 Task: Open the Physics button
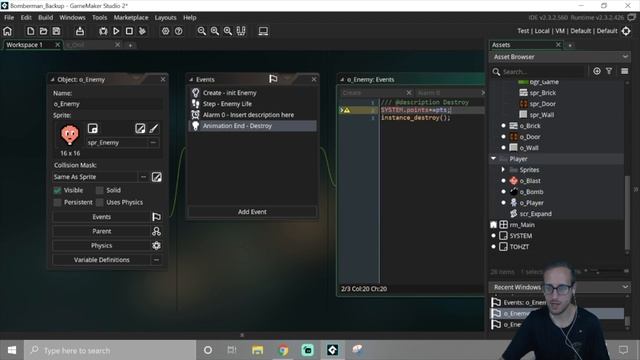tap(102, 246)
